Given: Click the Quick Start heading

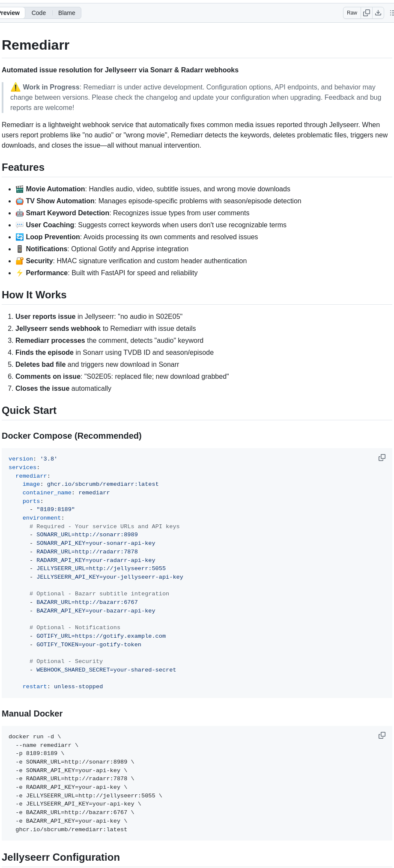Looking at the screenshot, I should point(29,410).
